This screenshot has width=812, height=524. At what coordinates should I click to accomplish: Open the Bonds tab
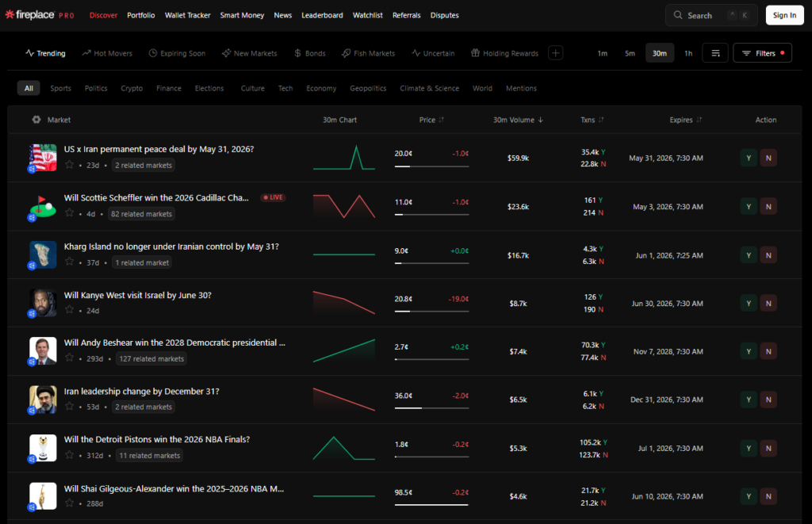pos(310,53)
